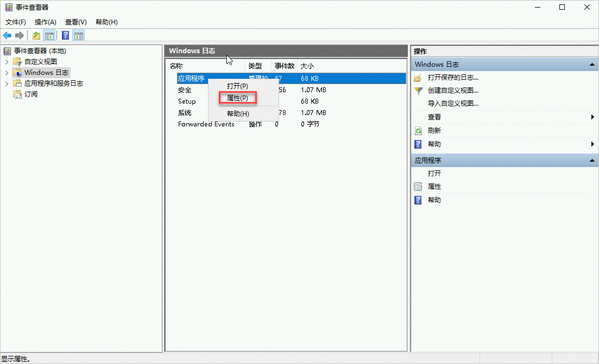Select the 系统 log row in list
Screen dimensions: 599x364
(185, 113)
